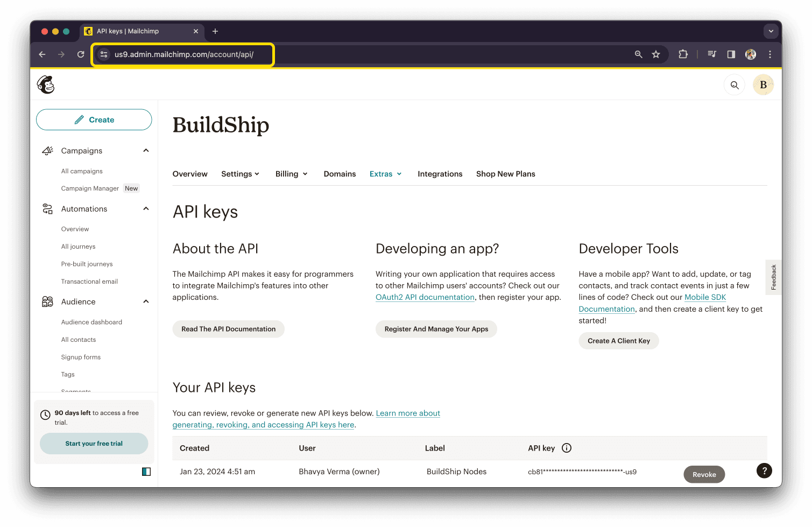
Task: Open the browser Extensions puzzle icon
Action: [683, 54]
